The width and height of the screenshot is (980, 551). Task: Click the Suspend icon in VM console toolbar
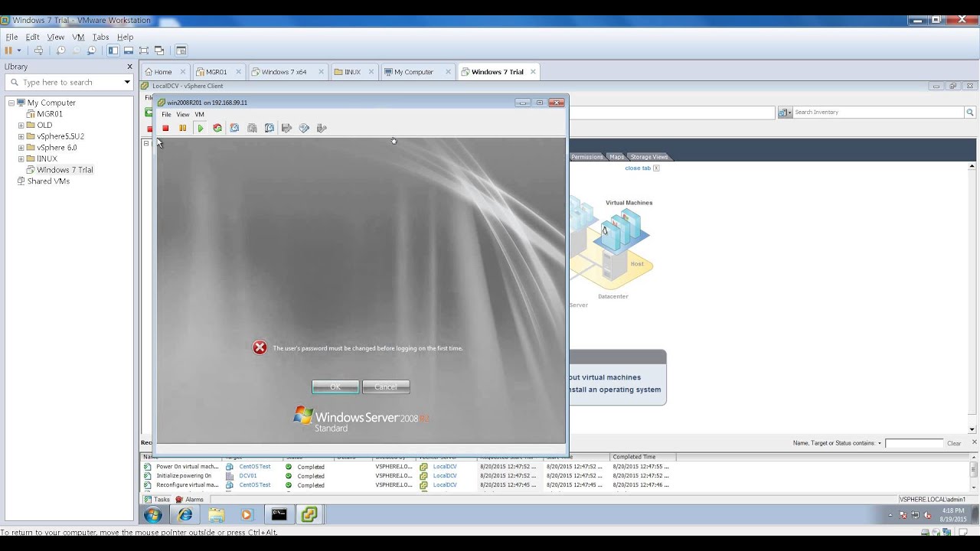[x=182, y=128]
